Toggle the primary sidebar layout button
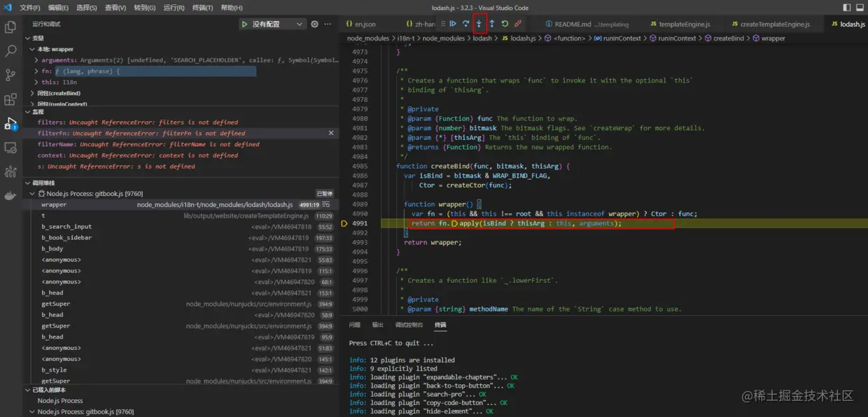868x417 pixels. pos(846,8)
